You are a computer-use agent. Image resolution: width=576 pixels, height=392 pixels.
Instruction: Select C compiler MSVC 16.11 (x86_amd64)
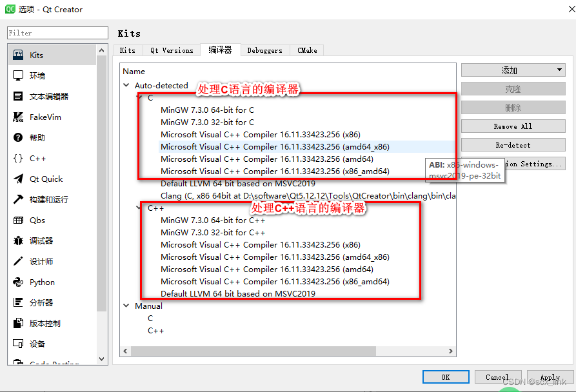coord(275,171)
